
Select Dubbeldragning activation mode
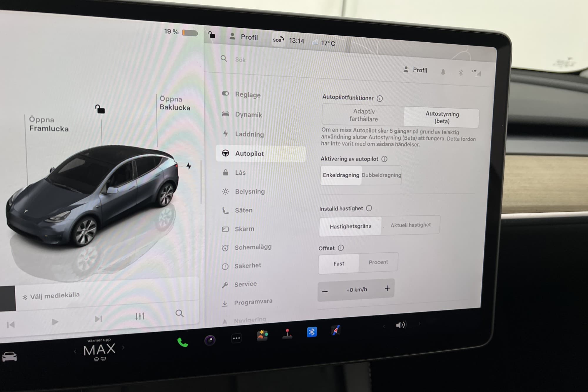381,175
